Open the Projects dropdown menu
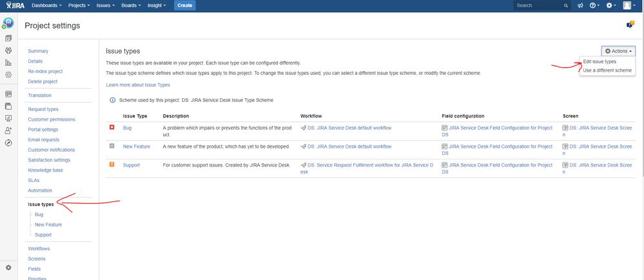Viewport: 644px width, 280px height. [79, 5]
